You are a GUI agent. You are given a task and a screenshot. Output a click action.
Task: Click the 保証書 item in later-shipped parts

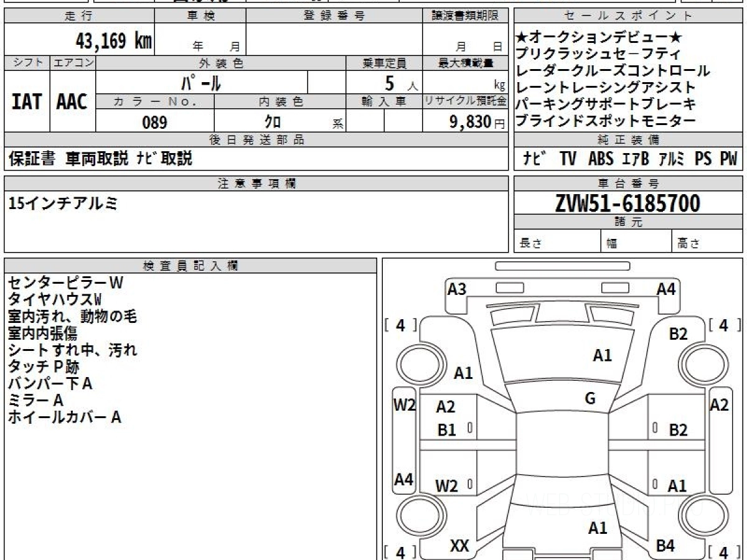click(32, 159)
